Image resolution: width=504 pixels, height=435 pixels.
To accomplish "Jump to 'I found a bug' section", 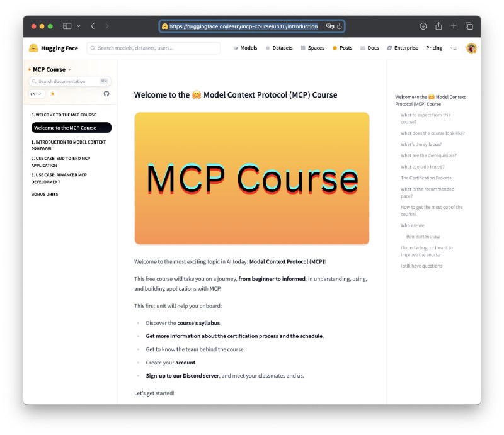I will pos(427,251).
